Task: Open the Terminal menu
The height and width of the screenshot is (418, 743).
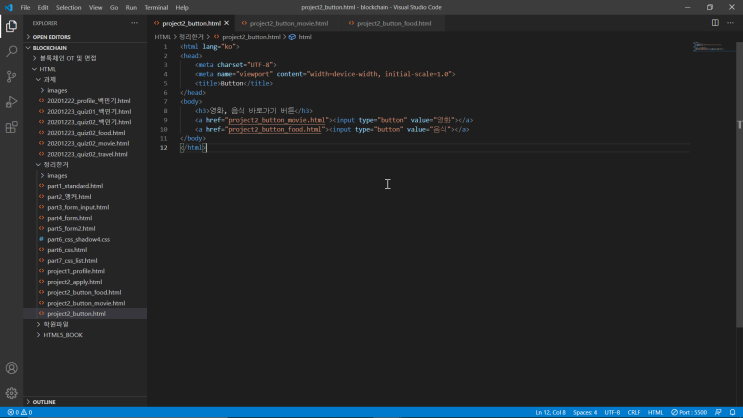Action: pos(156,8)
